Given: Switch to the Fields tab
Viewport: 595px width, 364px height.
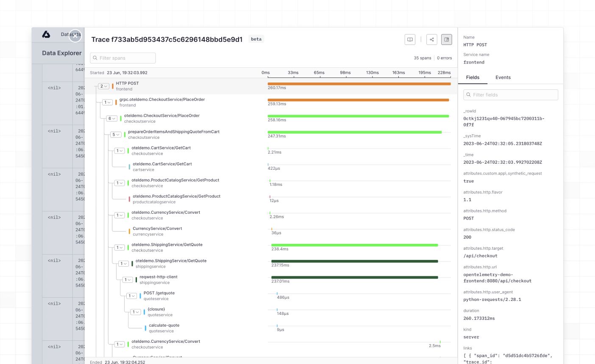Looking at the screenshot, I should click(x=473, y=77).
